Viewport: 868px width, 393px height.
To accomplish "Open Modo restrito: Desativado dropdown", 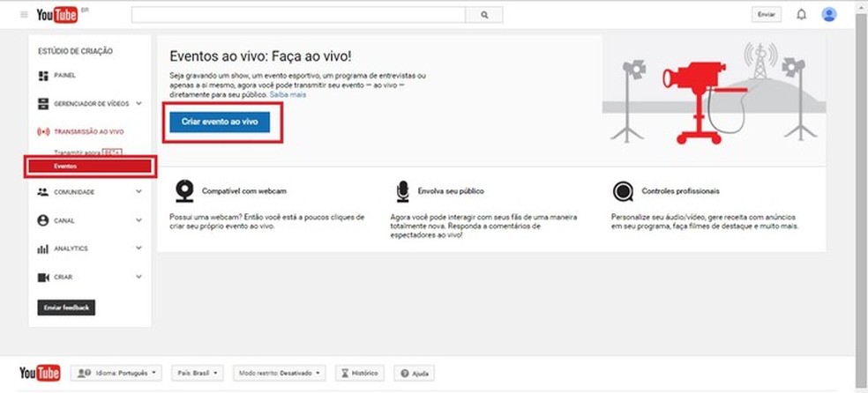I will tap(280, 373).
